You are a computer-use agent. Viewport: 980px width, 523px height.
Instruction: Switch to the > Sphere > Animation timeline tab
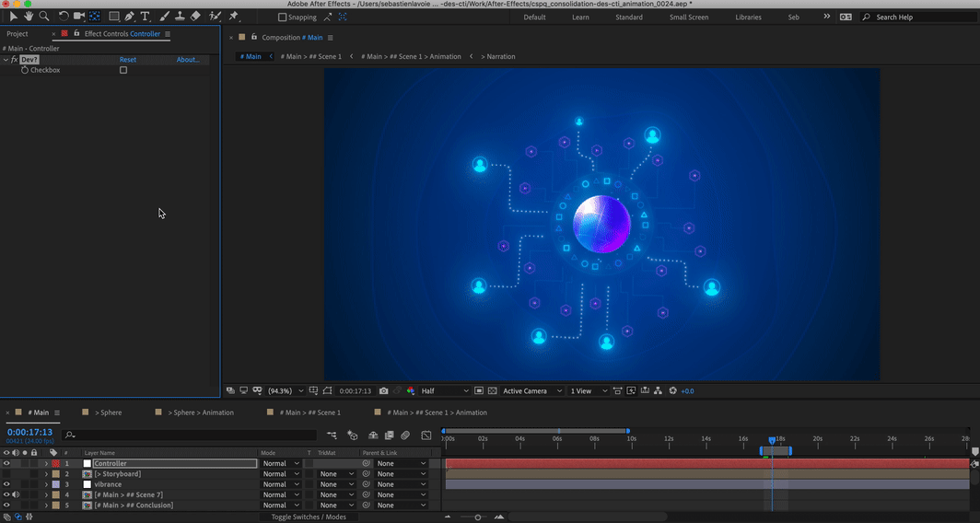point(201,413)
